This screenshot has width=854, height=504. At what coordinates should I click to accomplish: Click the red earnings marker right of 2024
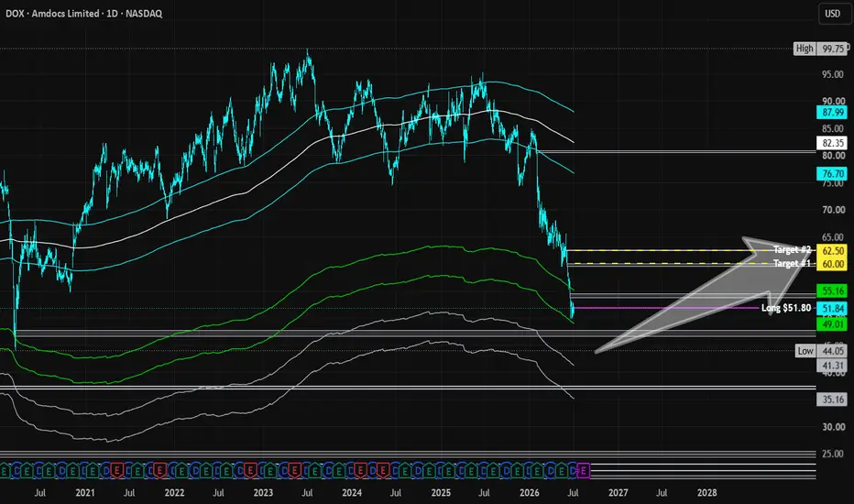pyautogui.click(x=360, y=470)
